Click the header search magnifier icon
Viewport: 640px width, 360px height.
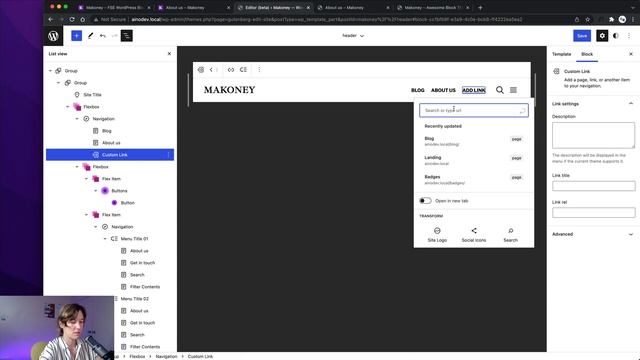(500, 90)
